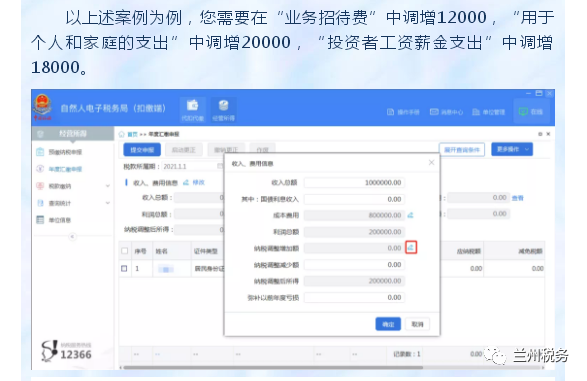Close the 收入、费用信息 dialog
This screenshot has width=587, height=381.
pyautogui.click(x=431, y=162)
